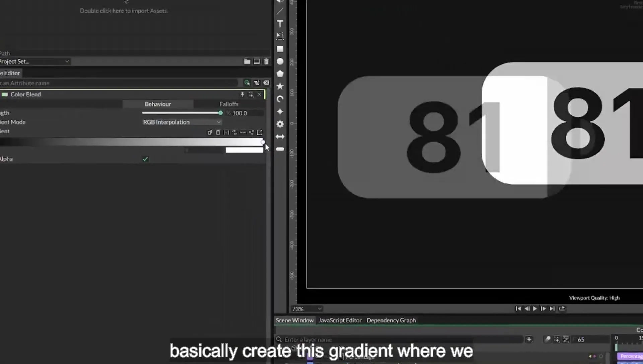
Task: Focus the Enter a layer name search field
Action: (399, 339)
